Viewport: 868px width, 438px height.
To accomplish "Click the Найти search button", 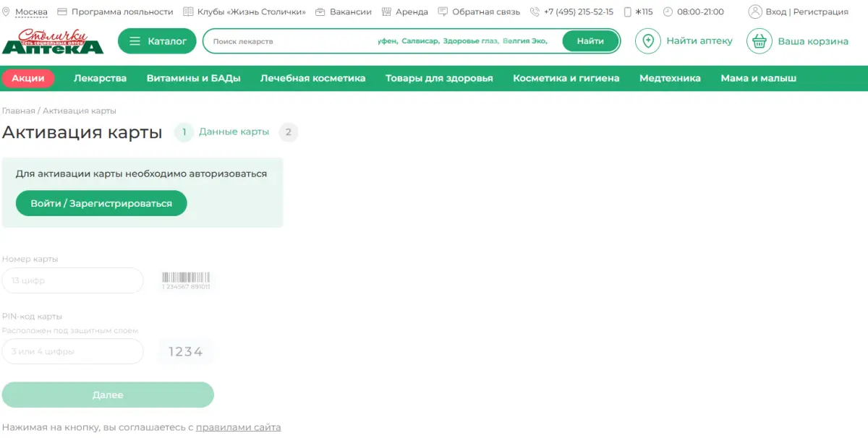I will 590,41.
